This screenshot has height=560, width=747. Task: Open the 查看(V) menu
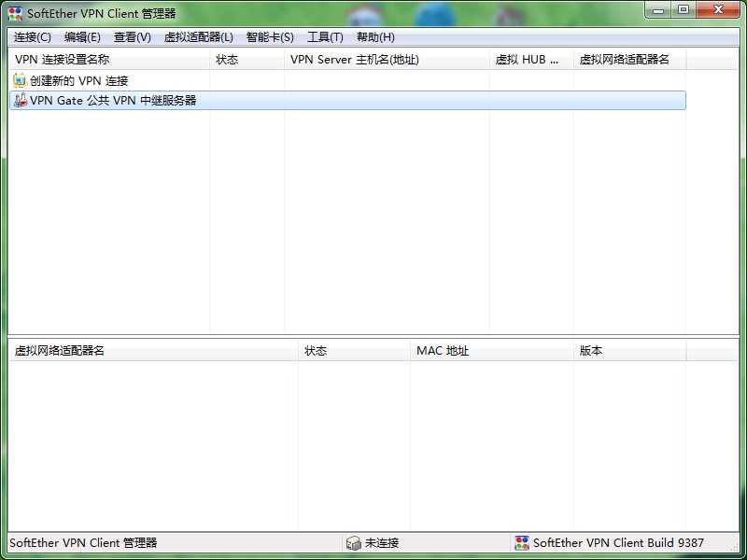pos(132,37)
